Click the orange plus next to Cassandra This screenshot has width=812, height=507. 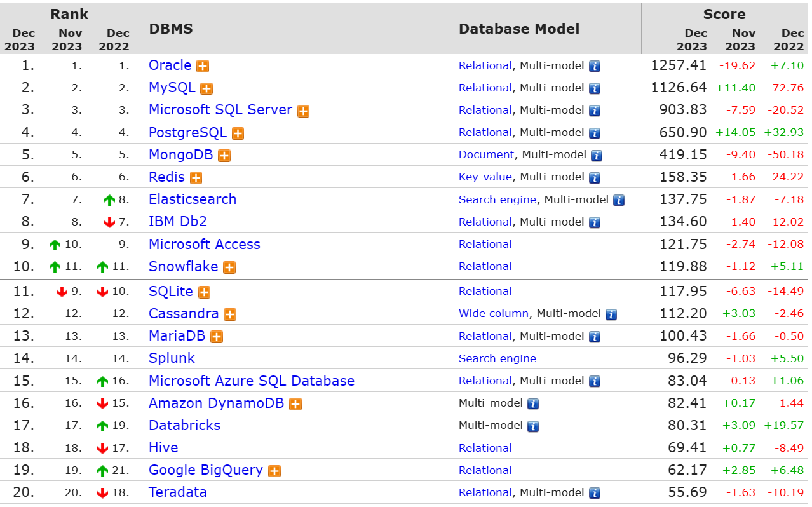[230, 314]
